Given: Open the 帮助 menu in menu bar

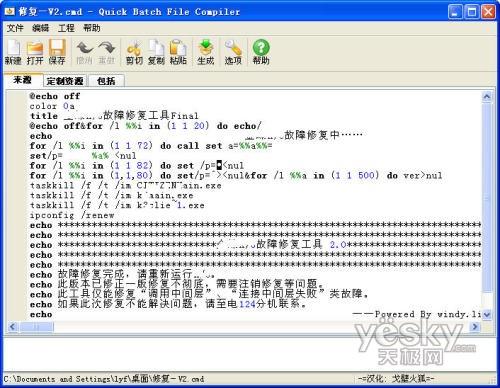Looking at the screenshot, I should pyautogui.click(x=92, y=28).
